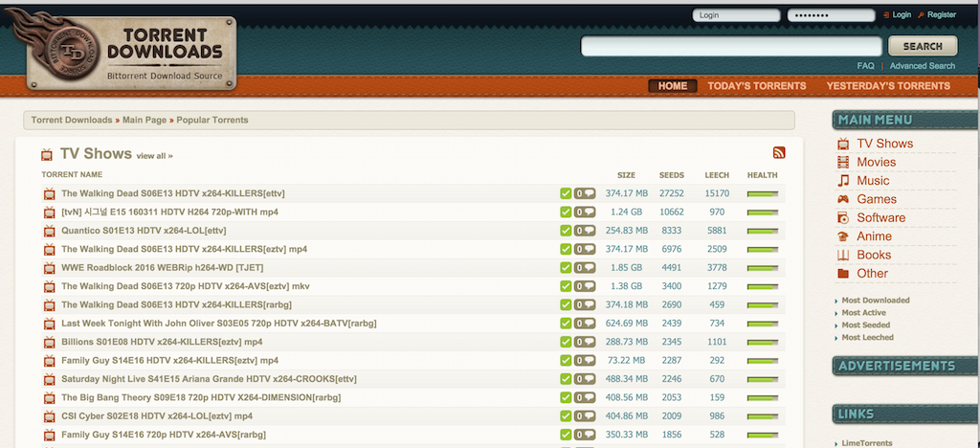Click verified checkmark on Last Week Tonight row
The width and height of the screenshot is (980, 448).
pyautogui.click(x=566, y=323)
